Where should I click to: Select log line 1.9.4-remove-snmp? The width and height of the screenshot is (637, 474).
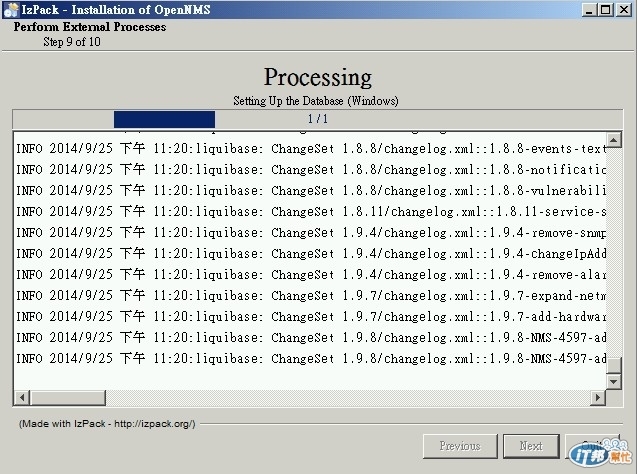tap(311, 233)
